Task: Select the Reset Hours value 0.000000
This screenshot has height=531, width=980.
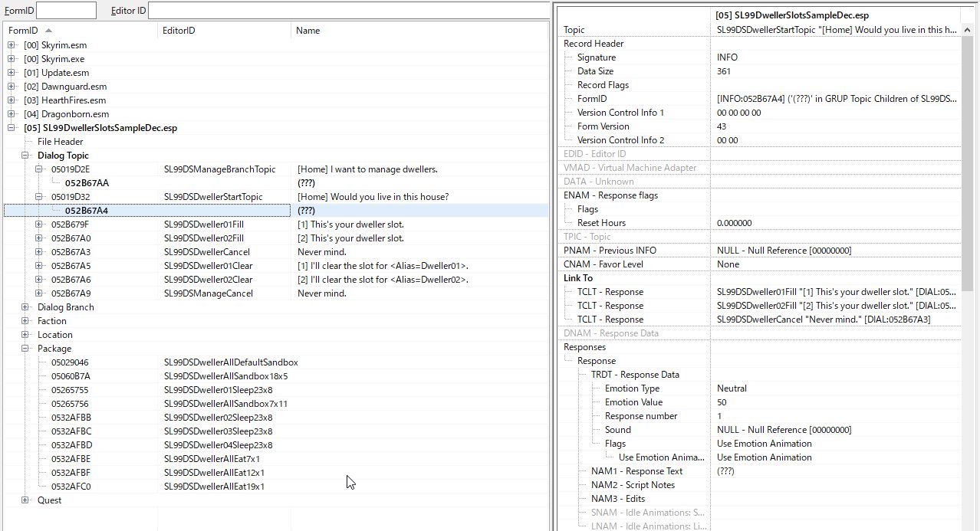Action: pyautogui.click(x=835, y=223)
